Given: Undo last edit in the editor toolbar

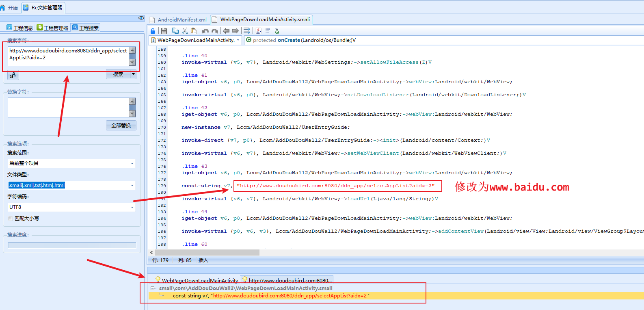Looking at the screenshot, I should click(205, 31).
